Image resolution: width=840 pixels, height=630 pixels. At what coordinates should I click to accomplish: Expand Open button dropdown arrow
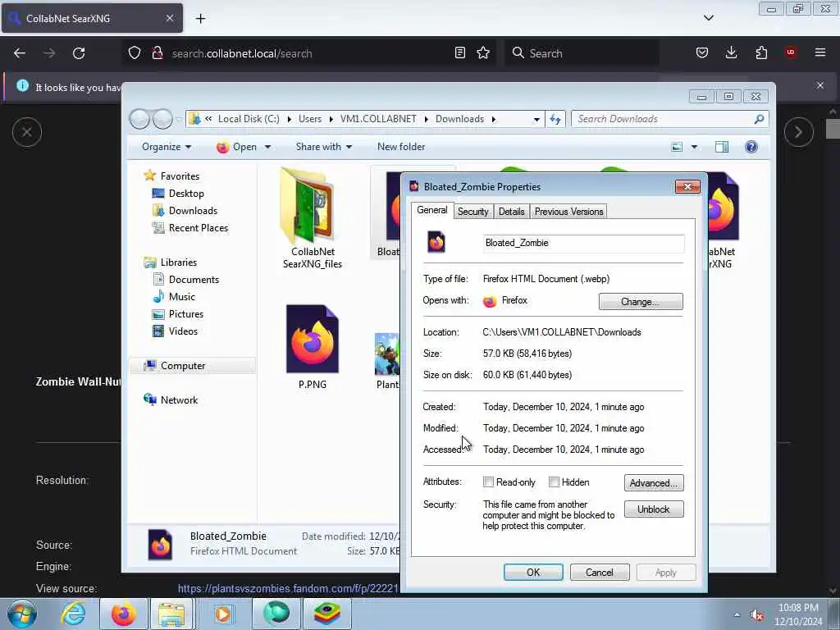tap(267, 147)
